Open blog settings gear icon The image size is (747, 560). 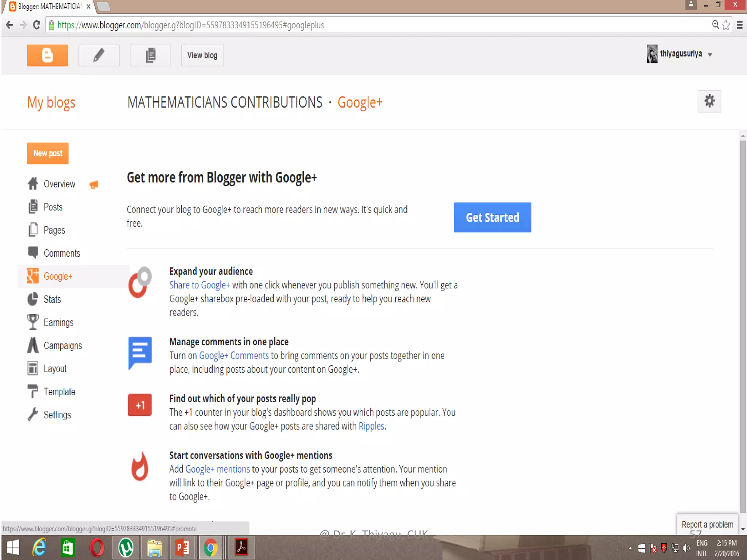coord(709,101)
